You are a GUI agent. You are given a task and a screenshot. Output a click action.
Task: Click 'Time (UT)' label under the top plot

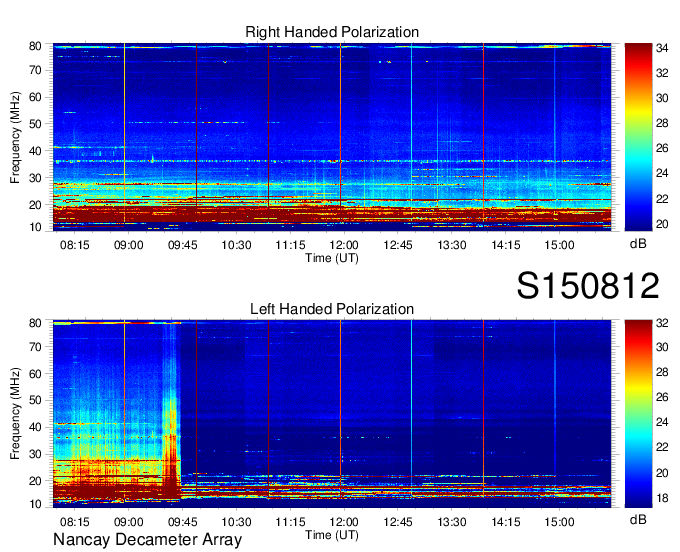tap(332, 258)
